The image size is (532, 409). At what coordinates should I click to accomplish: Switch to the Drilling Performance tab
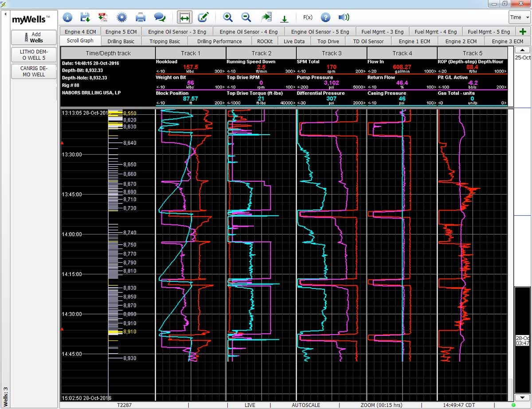219,41
